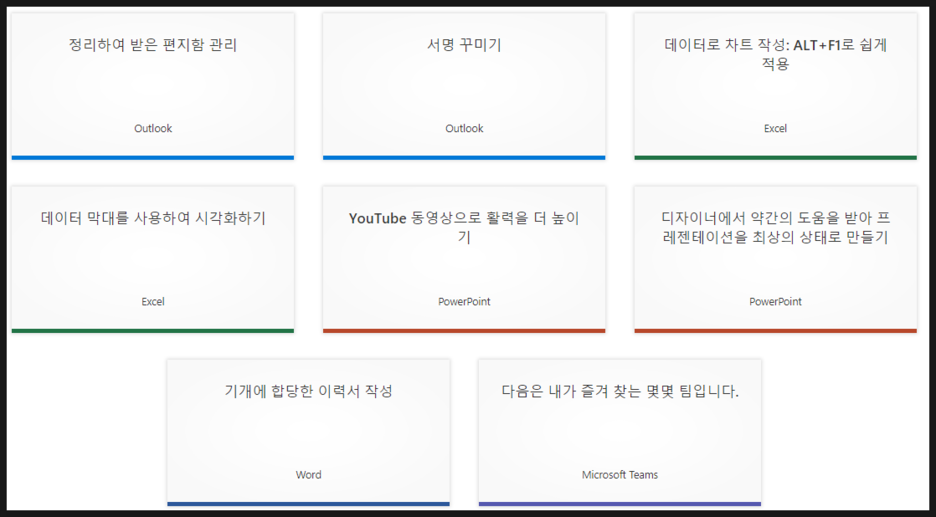Select the "데이터로 차트 작성: ALT+F1" title
This screenshot has width=936, height=517.
(775, 54)
